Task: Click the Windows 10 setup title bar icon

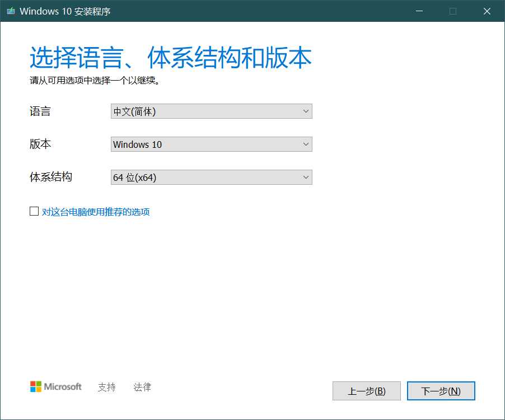Action: (11, 11)
